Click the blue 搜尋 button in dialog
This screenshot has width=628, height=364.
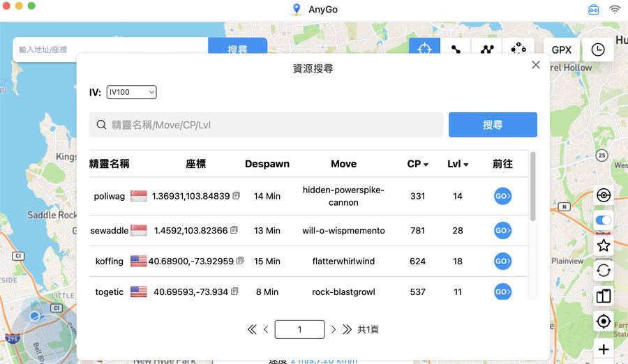[493, 125]
